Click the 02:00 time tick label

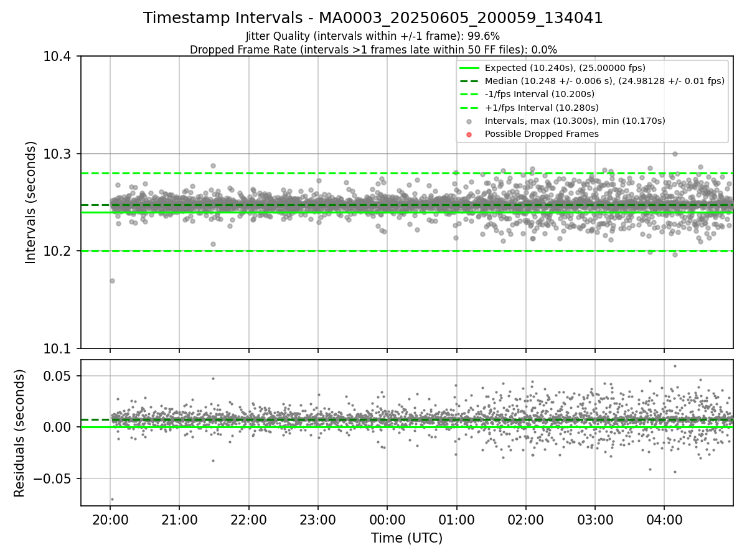[525, 519]
